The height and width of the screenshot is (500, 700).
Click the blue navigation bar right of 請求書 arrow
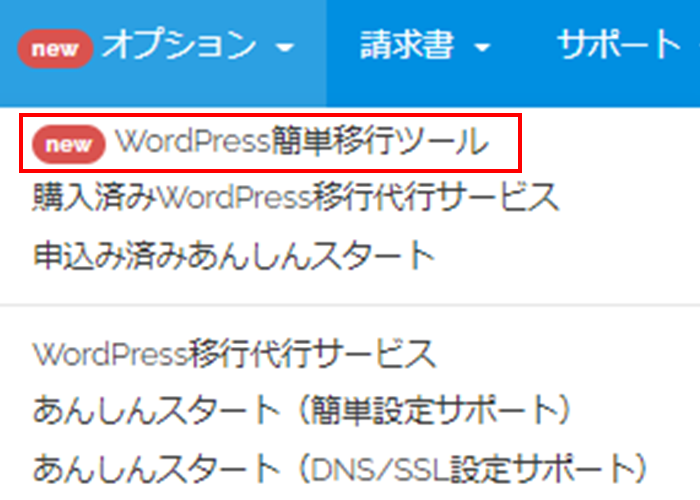(520, 44)
